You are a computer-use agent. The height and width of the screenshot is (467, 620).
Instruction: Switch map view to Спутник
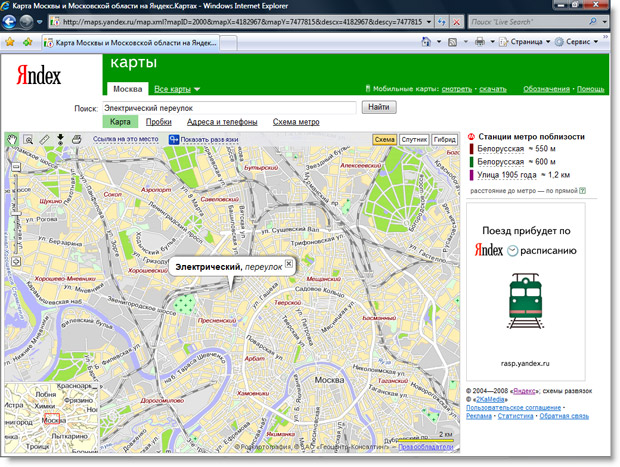tap(414, 140)
